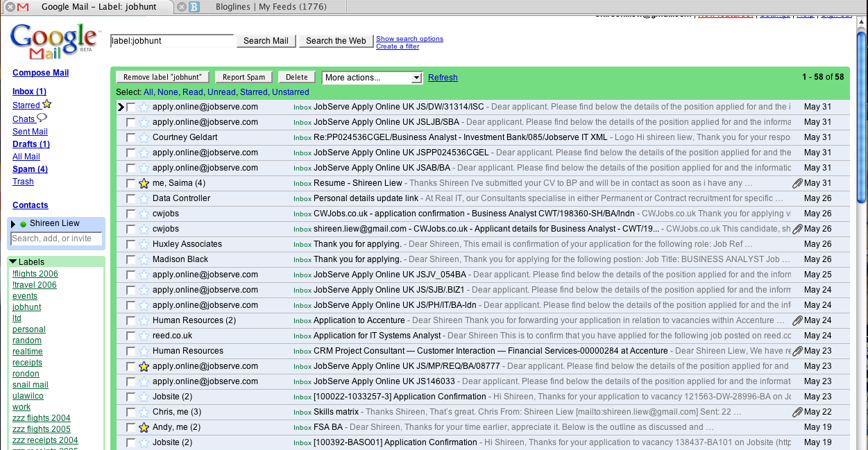Open the jobhunt label in Labels list
868x450 pixels.
[x=26, y=307]
